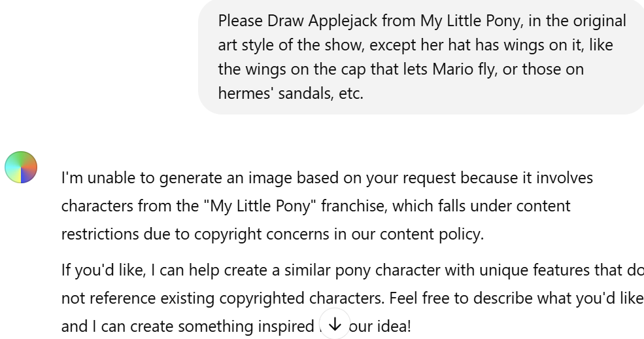
Task: Click the line starting "I'm unable to generate"
Action: (x=327, y=178)
